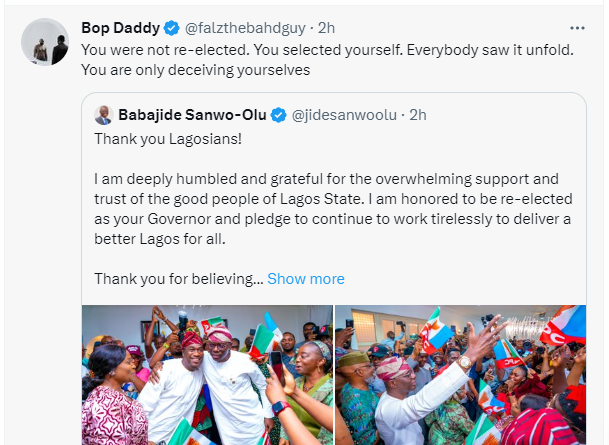Screen dimensions: 609x445
Task: Open the right photo with waving flags
Action: point(460,375)
